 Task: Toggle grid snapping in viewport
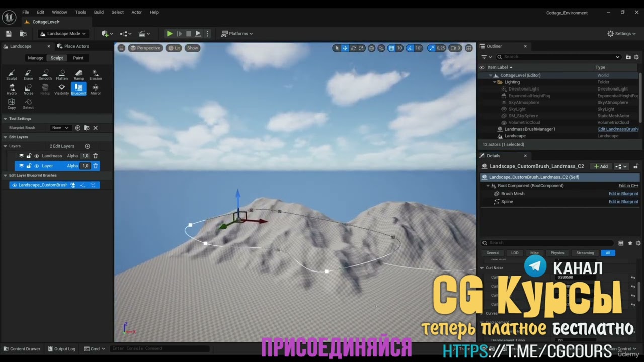pyautogui.click(x=391, y=48)
